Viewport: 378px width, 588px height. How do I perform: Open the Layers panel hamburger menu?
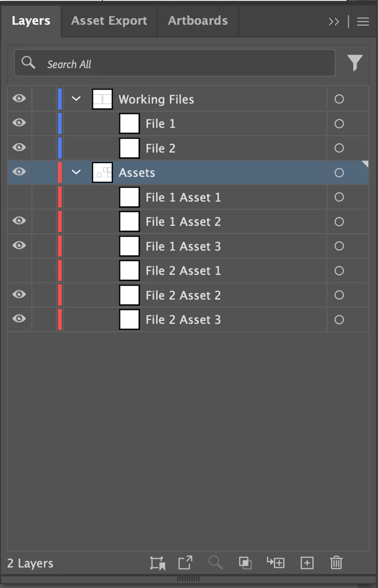363,21
